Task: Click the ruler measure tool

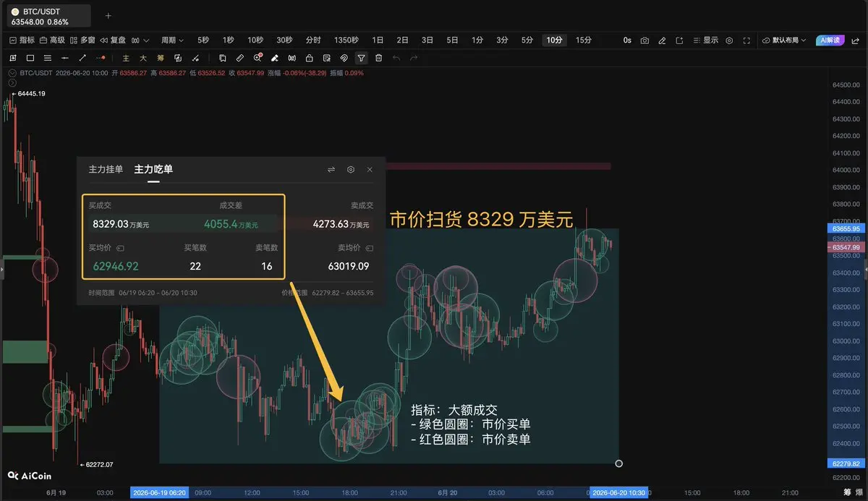Action: [x=240, y=58]
